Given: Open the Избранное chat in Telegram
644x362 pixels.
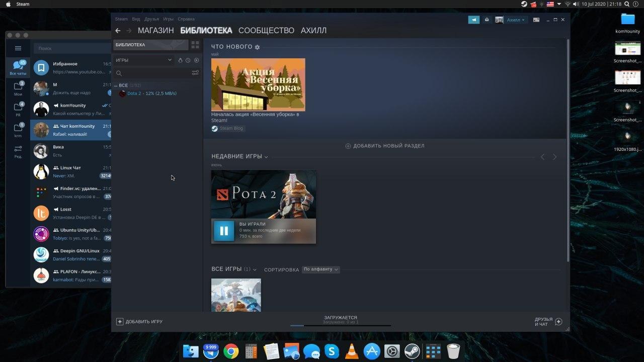Looking at the screenshot, I should (71, 68).
